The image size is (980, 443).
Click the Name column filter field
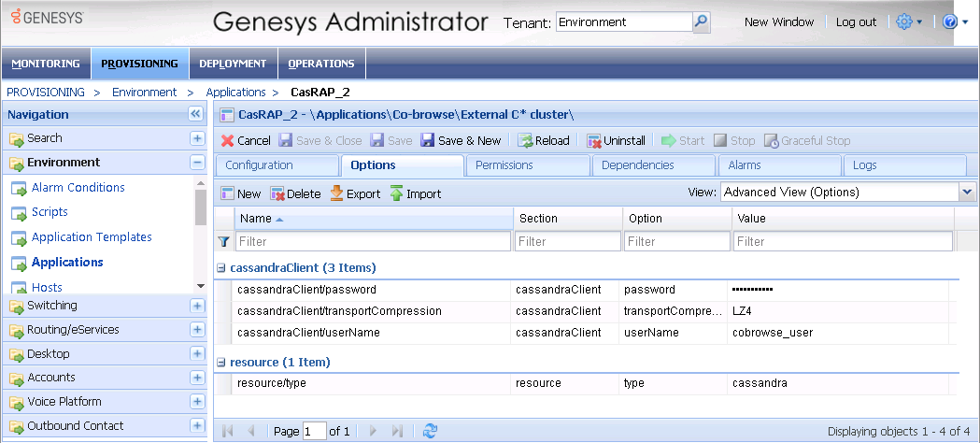coord(373,241)
